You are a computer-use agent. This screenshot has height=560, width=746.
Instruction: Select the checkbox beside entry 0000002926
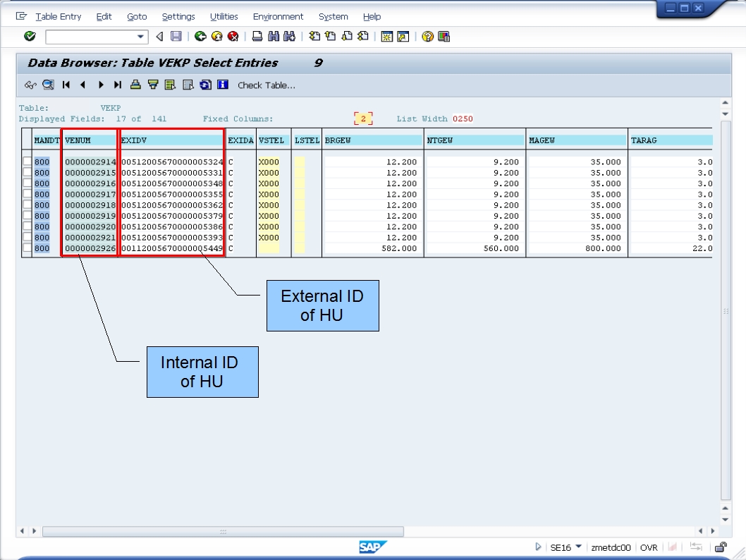(x=26, y=248)
